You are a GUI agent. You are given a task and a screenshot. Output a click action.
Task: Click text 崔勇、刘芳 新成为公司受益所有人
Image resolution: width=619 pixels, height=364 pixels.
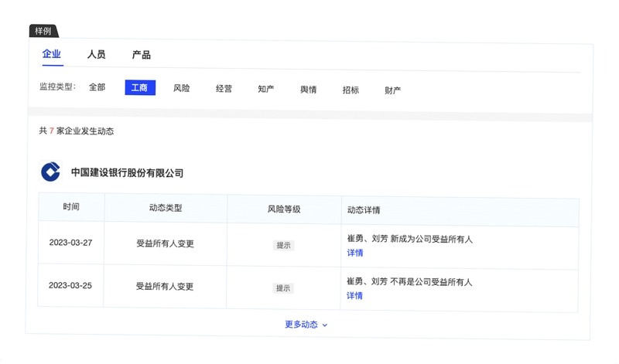(410, 239)
